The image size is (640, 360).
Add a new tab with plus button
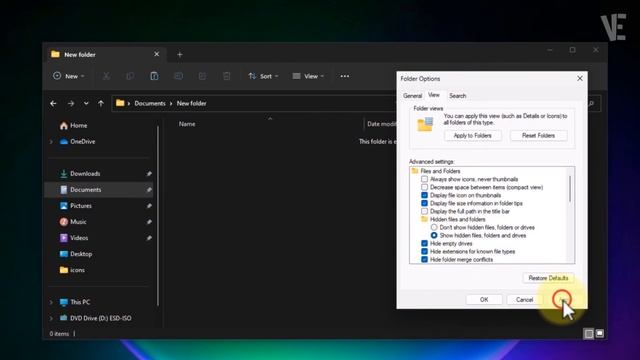point(180,55)
